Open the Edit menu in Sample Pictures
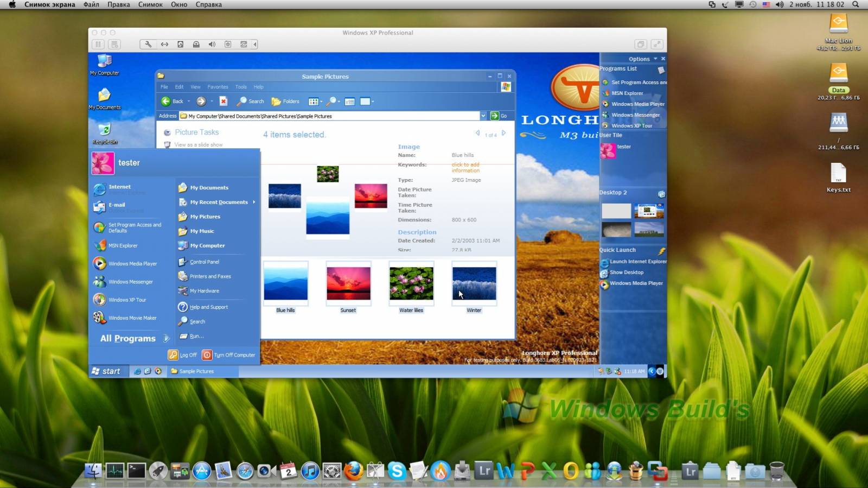The height and width of the screenshot is (488, 868). click(x=179, y=87)
